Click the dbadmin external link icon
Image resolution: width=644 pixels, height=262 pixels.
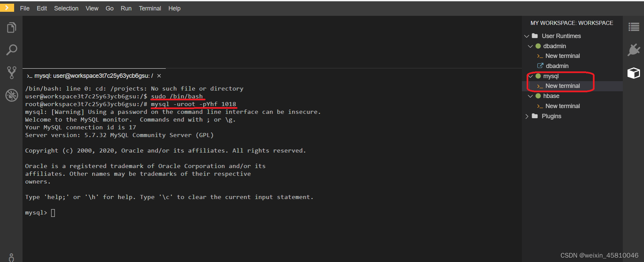540,66
